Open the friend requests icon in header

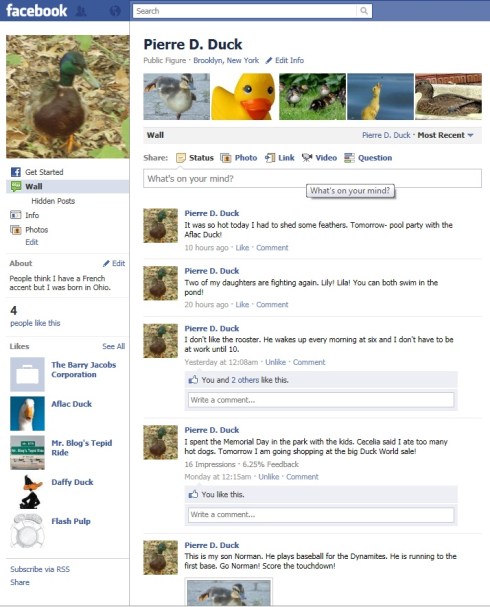click(x=81, y=11)
